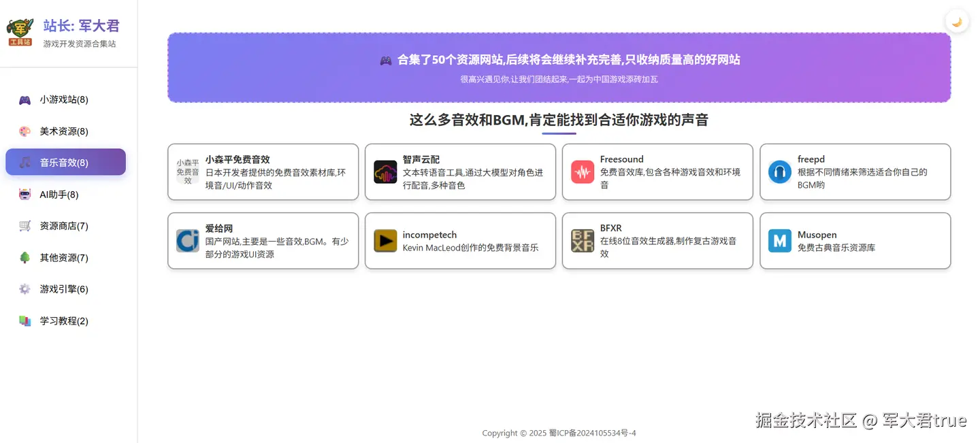Click the 小森平免费音效 card logo
980x443 pixels.
(x=188, y=171)
